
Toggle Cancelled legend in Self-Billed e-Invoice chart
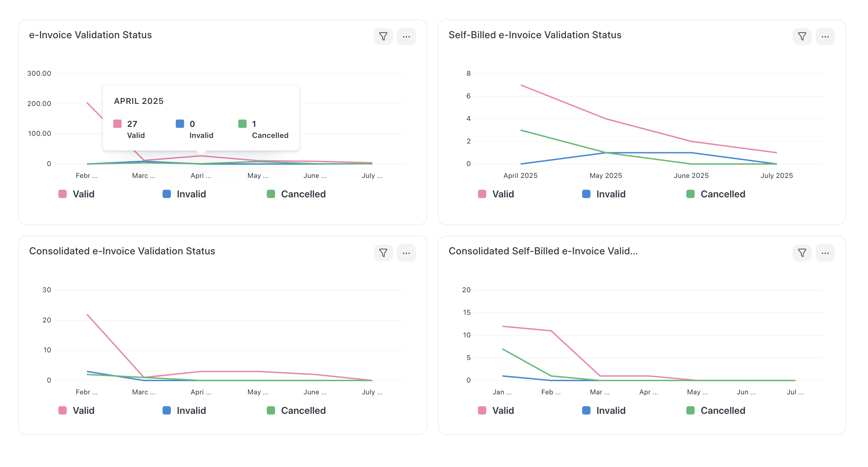(x=722, y=194)
